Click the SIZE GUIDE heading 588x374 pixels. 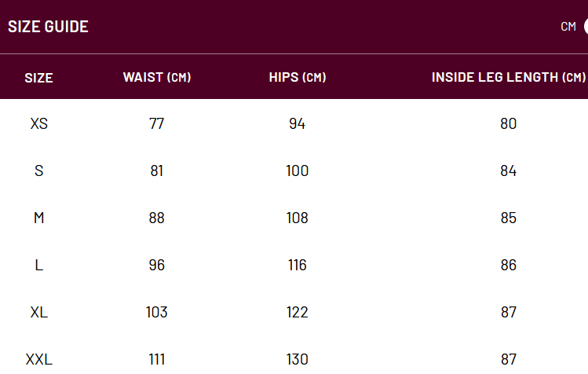(x=48, y=27)
